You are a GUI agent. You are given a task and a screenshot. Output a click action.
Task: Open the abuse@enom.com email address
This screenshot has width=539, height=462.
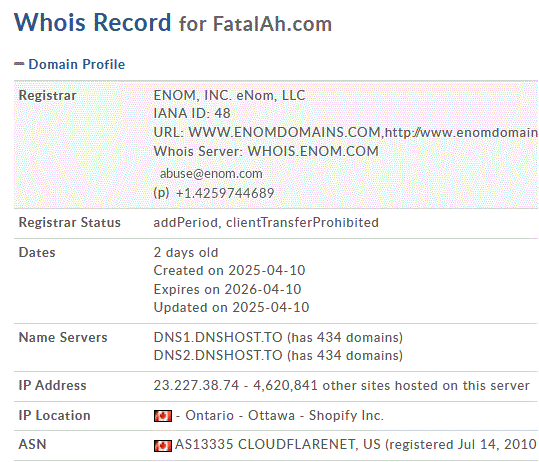coord(211,174)
